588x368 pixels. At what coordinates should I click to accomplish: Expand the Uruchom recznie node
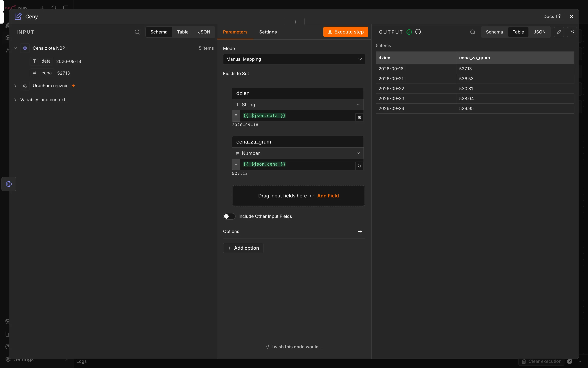pos(15,86)
